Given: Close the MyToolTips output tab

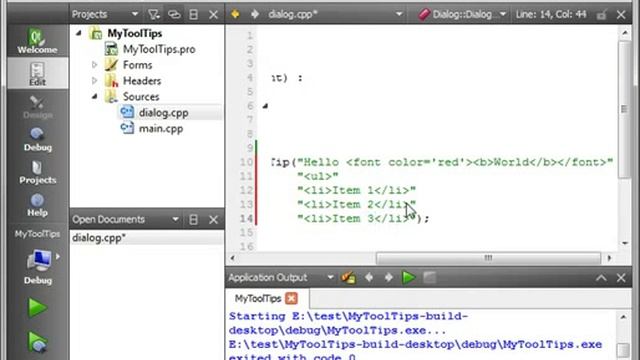Looking at the screenshot, I should click(x=291, y=298).
